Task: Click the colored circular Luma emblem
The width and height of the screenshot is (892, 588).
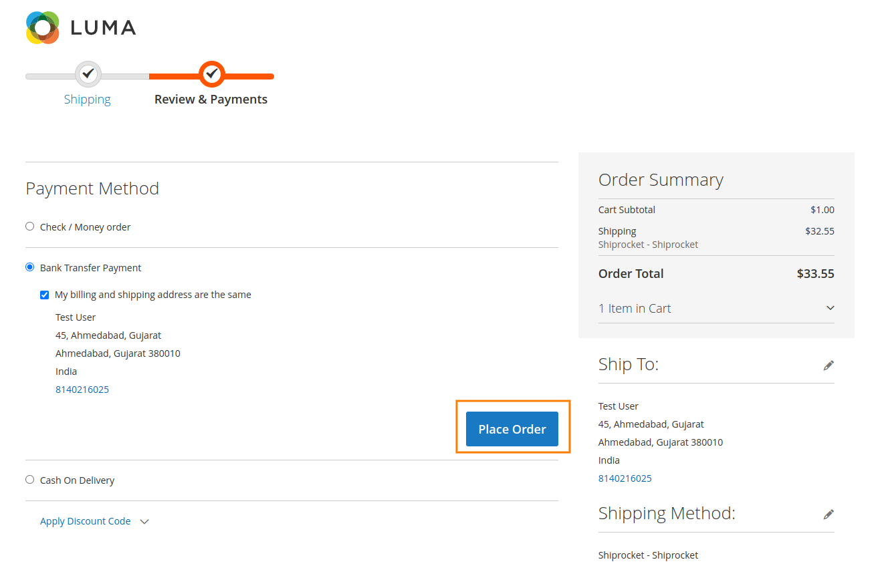Action: point(43,27)
